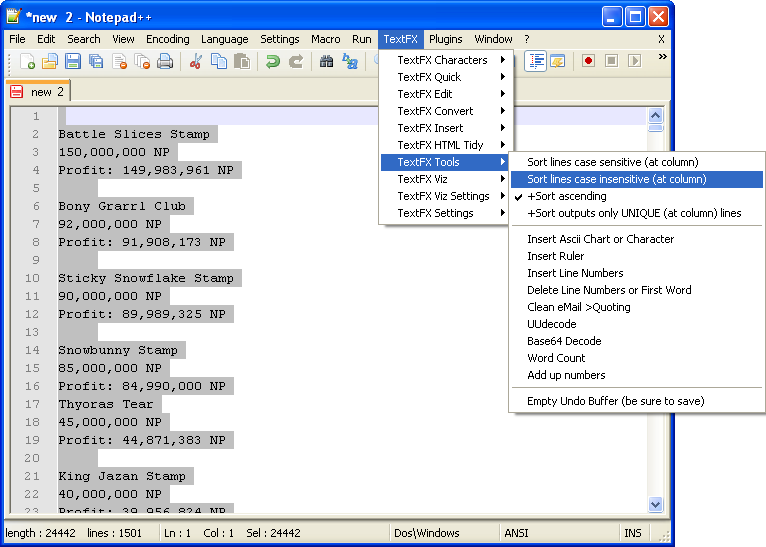Choose Add up numbers entry
766x547 pixels.
(x=637, y=376)
